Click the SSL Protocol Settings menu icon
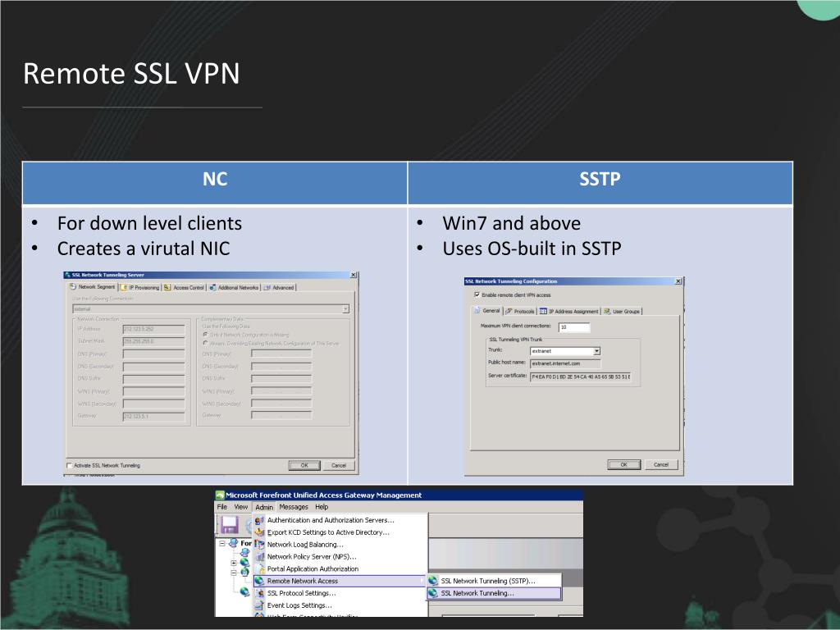Screen dimensions: 840x630 tap(259, 593)
